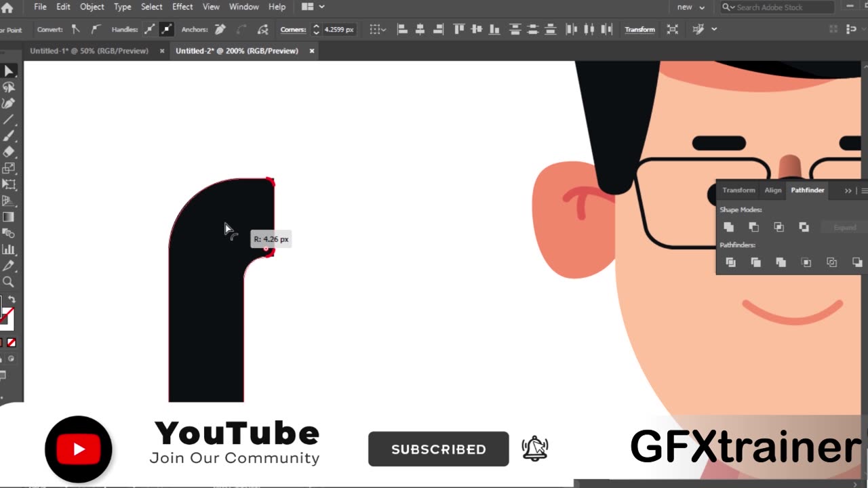Click Exclude shape mode in Pathfinder
Image resolution: width=868 pixels, height=488 pixels.
[x=804, y=227]
